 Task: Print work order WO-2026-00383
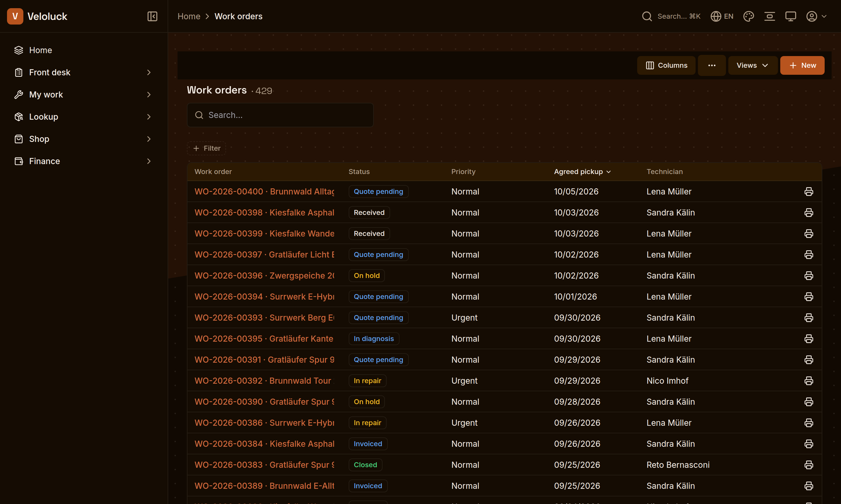808,465
